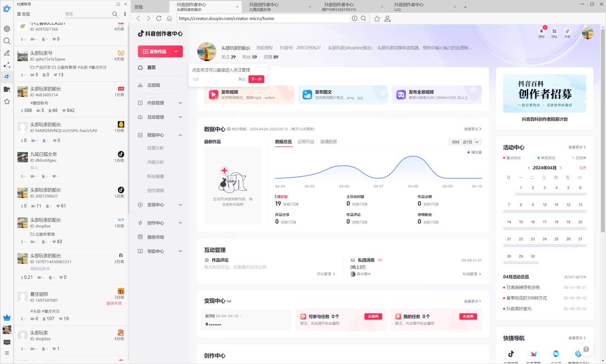Screen dimensions: 606x364
Task: Open the star favorites icon in left rail
Action: pos(7,101)
